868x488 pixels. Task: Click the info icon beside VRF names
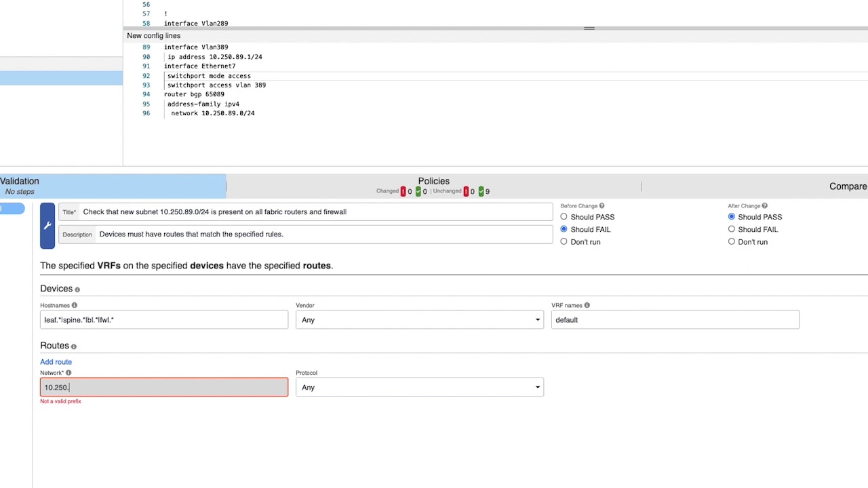click(x=587, y=306)
